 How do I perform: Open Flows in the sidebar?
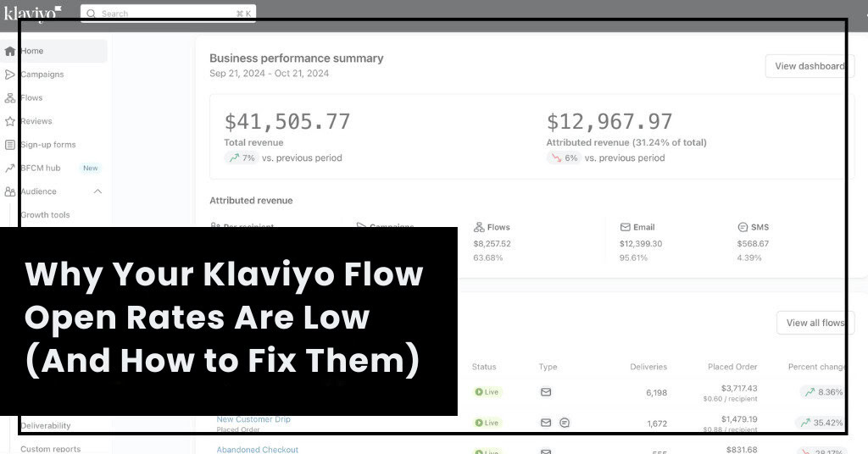pos(31,98)
